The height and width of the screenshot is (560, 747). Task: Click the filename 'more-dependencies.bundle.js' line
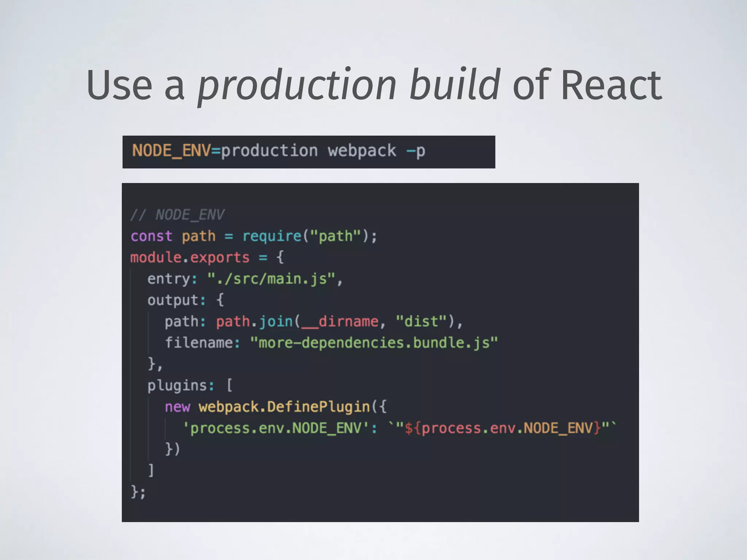click(331, 343)
